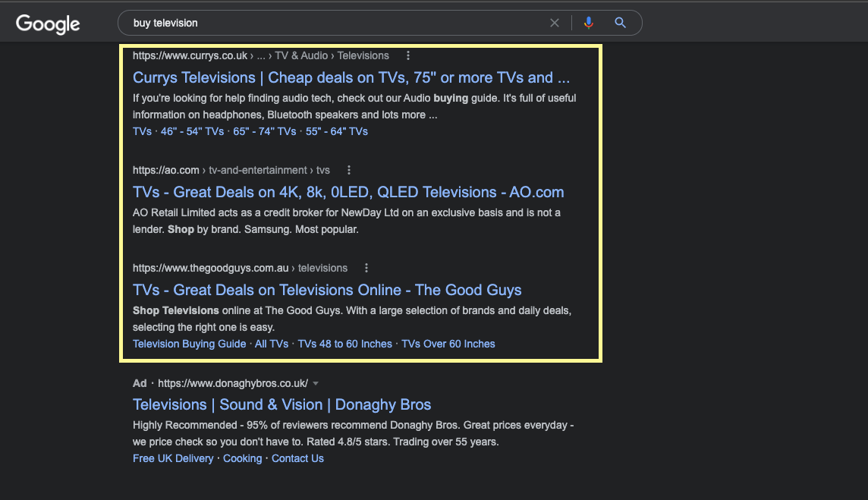Clear the search box with X icon

tap(555, 23)
